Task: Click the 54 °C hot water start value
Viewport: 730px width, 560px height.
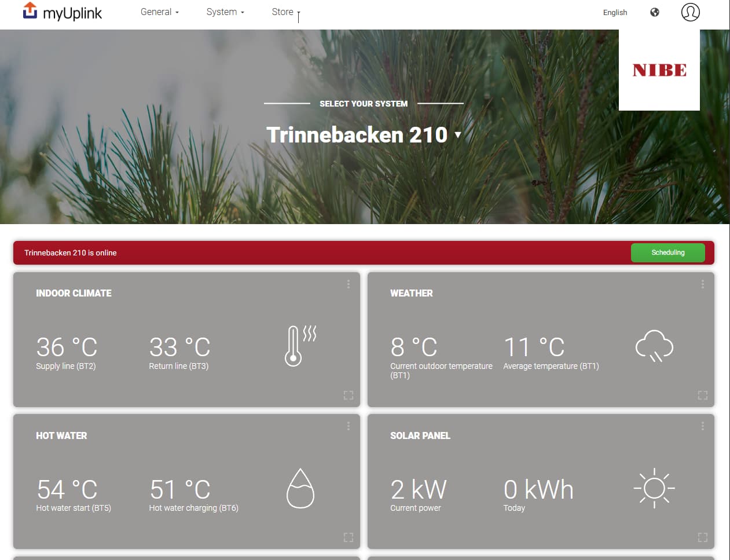Action: tap(67, 489)
